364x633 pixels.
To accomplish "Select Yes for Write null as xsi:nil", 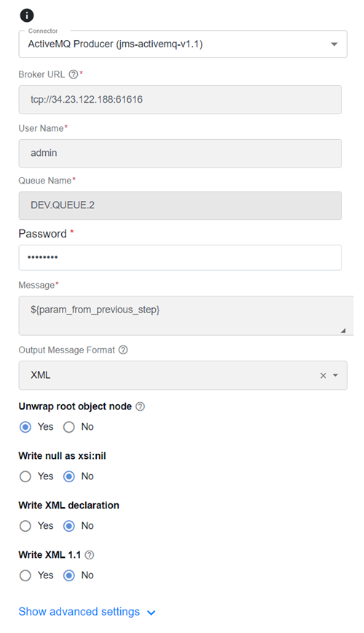I will (25, 477).
